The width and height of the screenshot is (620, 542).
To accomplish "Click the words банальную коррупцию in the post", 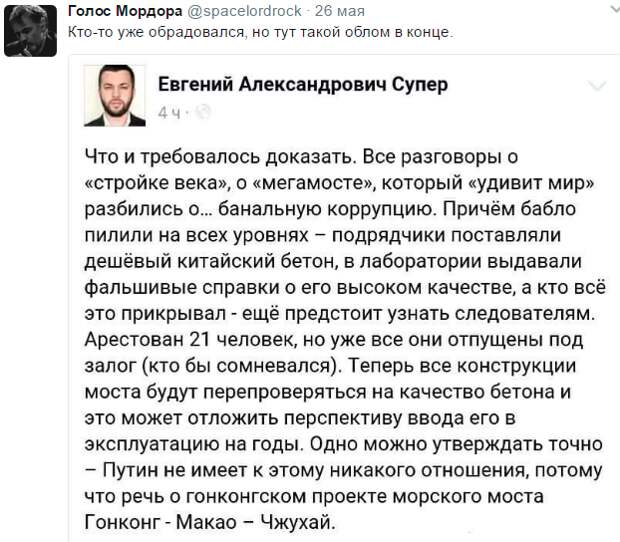I will pyautogui.click(x=326, y=209).
